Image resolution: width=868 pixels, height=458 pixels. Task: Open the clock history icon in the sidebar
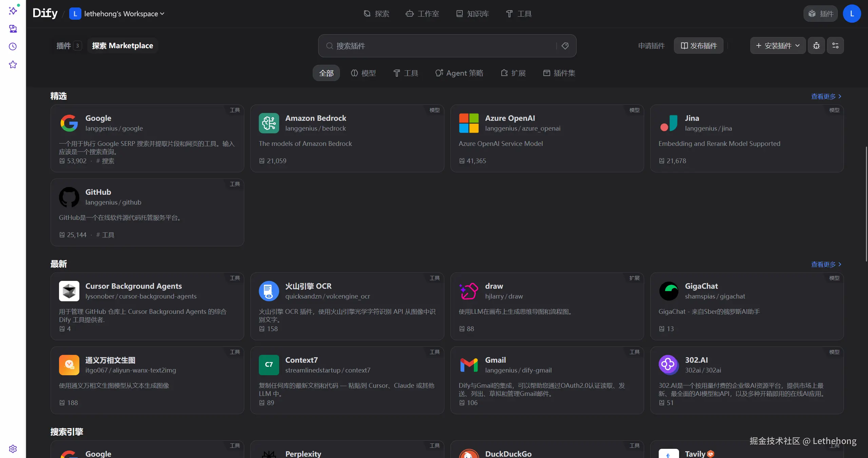pos(13,46)
